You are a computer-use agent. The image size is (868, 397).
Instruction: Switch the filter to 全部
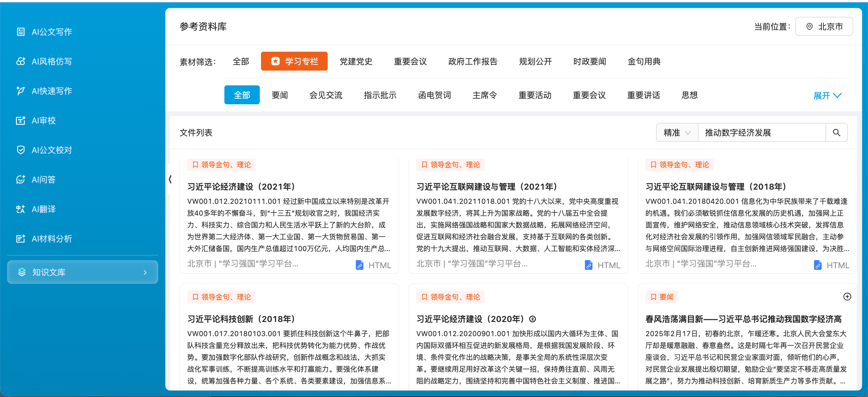coord(241,61)
